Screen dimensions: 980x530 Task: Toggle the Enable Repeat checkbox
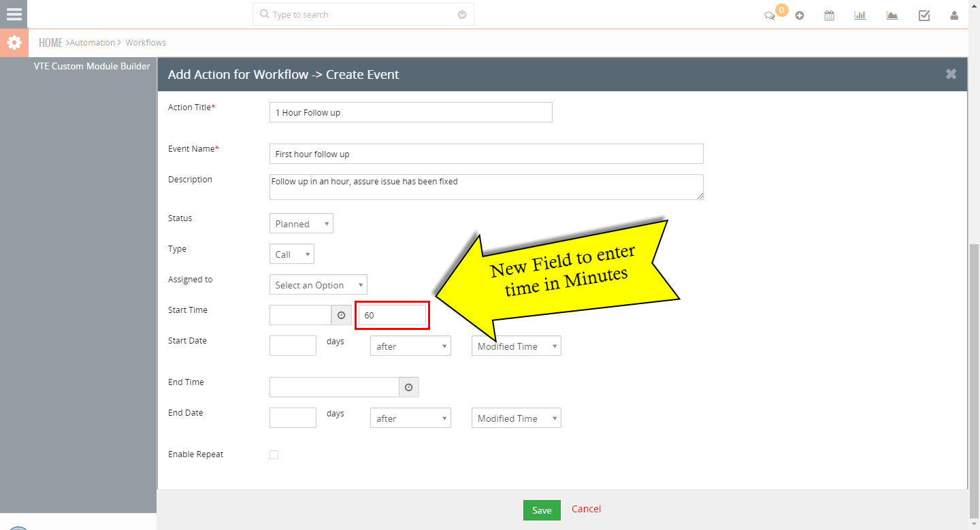pyautogui.click(x=274, y=454)
